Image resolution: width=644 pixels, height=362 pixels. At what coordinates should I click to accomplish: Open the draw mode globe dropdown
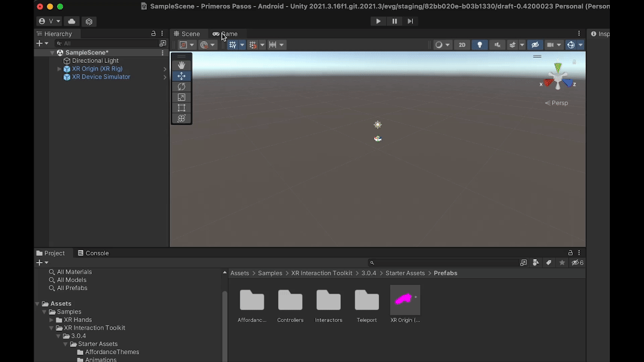point(207,45)
